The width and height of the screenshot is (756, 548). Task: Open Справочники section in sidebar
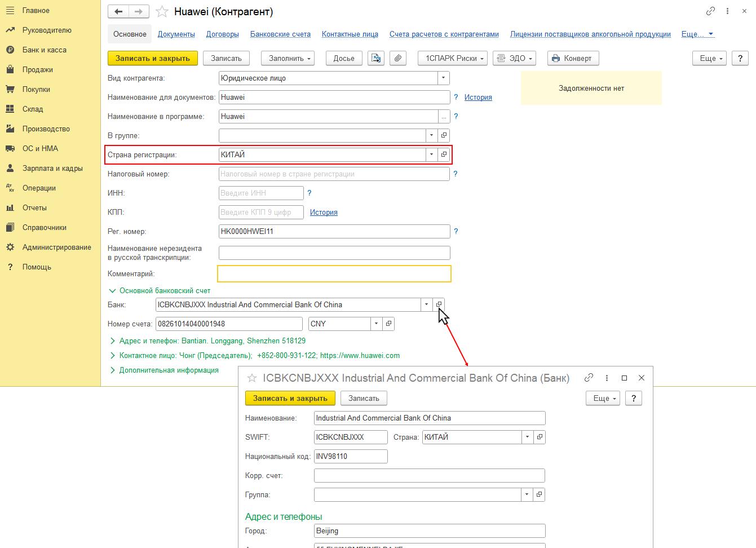[45, 228]
